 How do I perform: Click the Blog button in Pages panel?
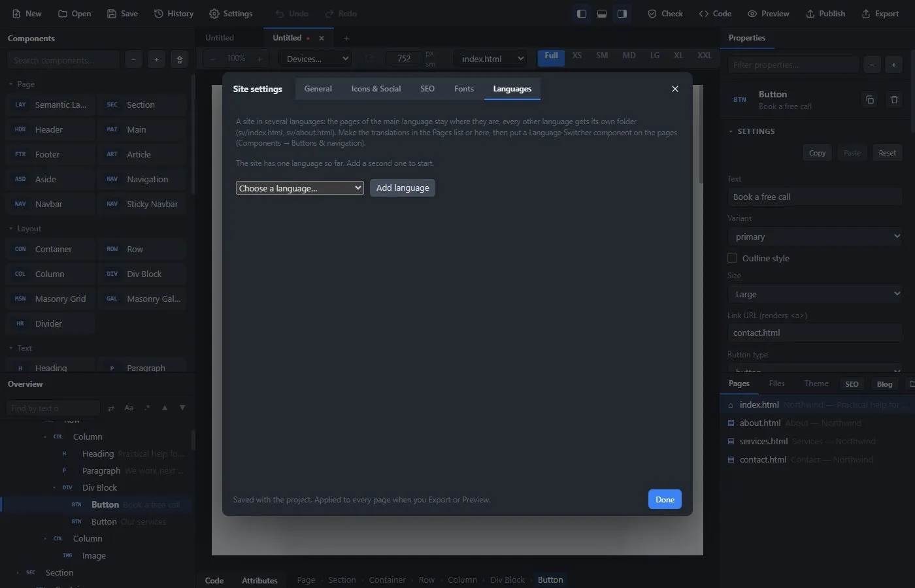[884, 384]
